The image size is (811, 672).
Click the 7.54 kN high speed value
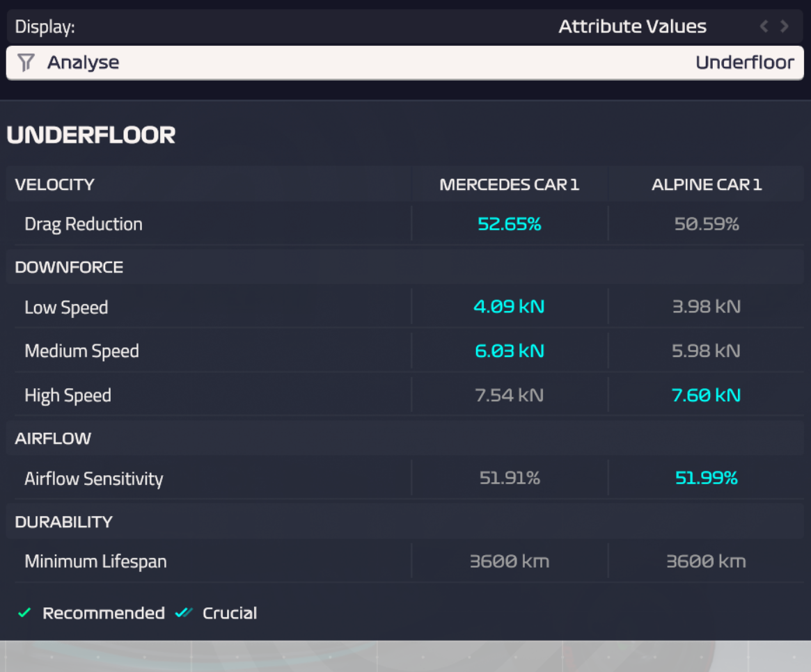click(x=510, y=395)
